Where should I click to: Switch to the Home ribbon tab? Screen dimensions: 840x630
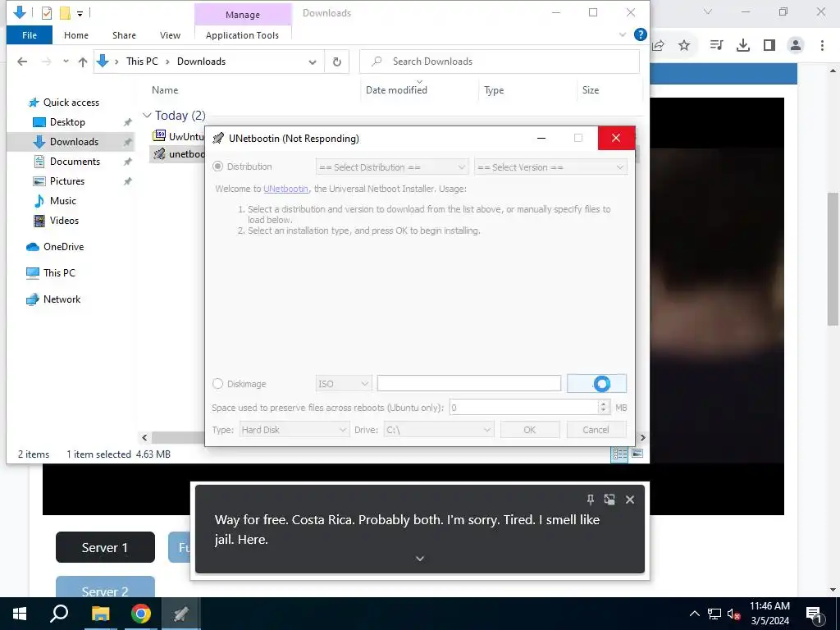(x=76, y=35)
